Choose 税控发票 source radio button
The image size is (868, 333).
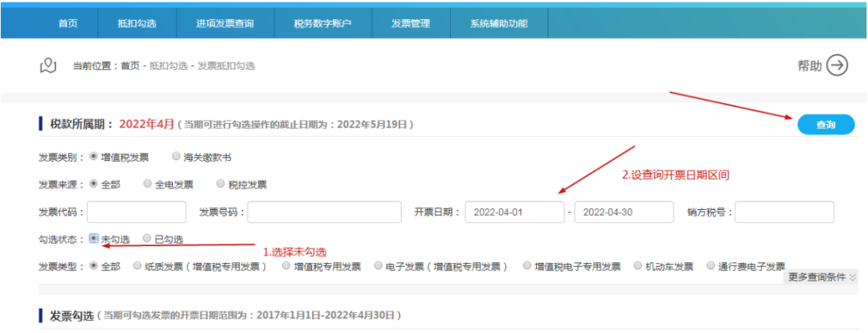[221, 183]
